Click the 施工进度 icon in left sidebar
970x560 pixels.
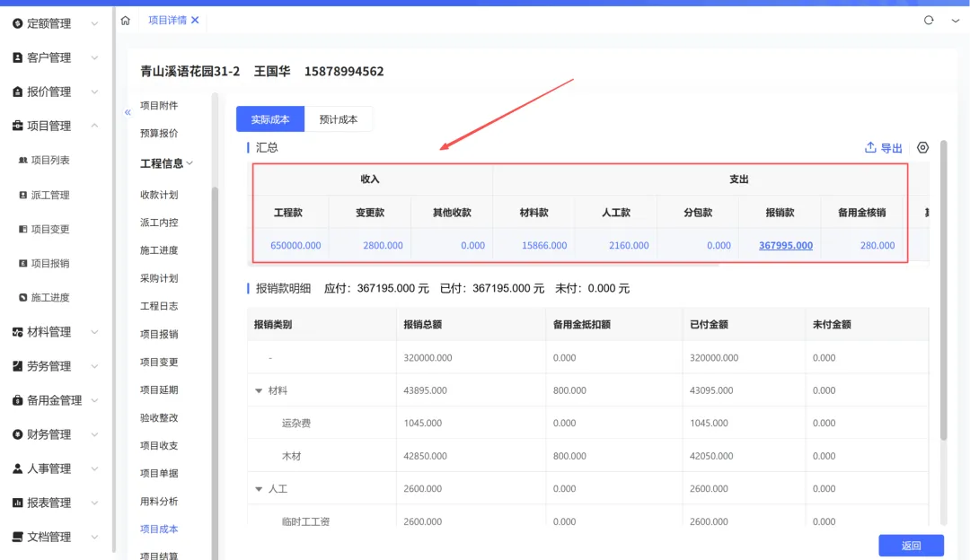point(22,297)
